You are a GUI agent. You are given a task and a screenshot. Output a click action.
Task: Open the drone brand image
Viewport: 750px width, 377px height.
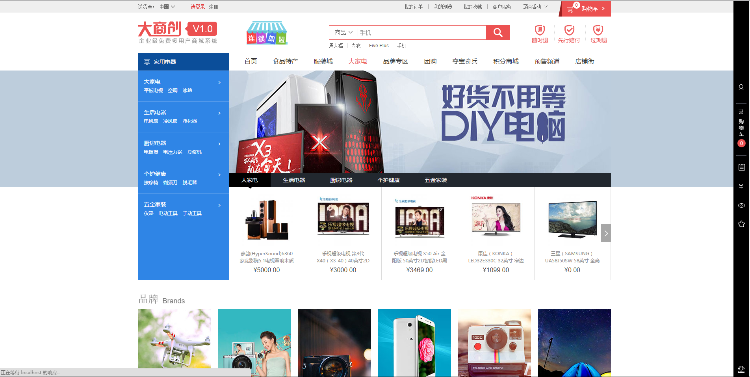pos(175,343)
